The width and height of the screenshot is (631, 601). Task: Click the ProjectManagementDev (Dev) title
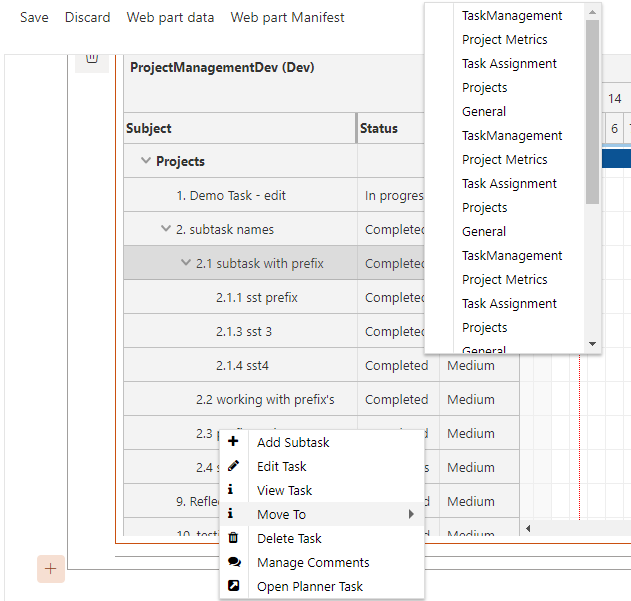[x=222, y=67]
